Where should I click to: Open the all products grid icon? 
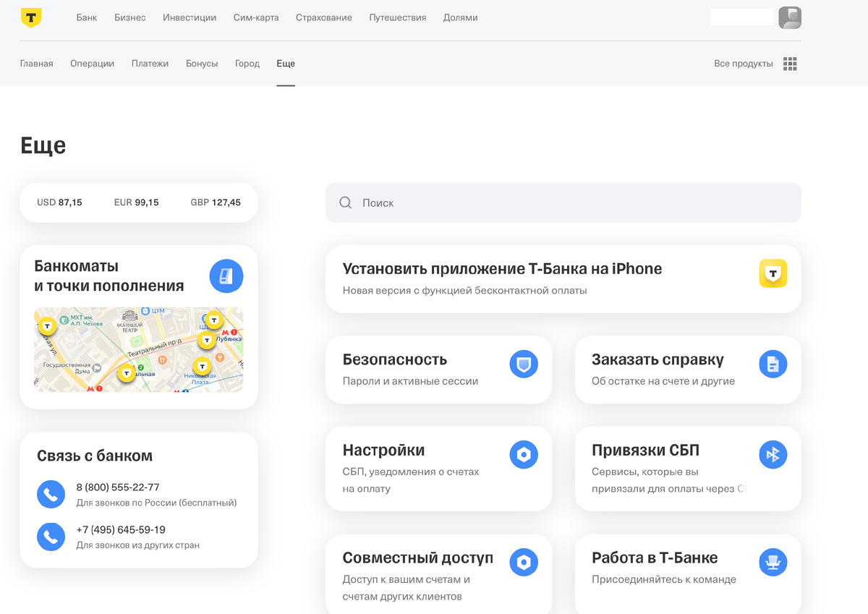point(790,64)
